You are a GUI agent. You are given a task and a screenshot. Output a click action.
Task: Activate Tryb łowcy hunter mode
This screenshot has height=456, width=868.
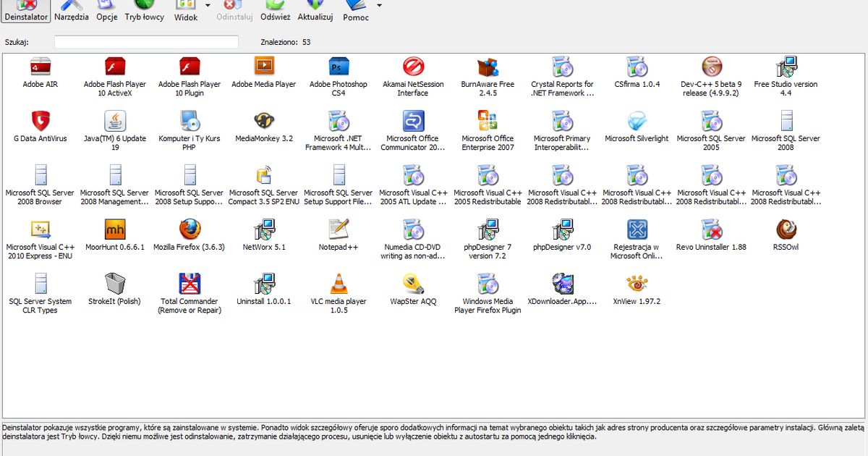click(144, 11)
